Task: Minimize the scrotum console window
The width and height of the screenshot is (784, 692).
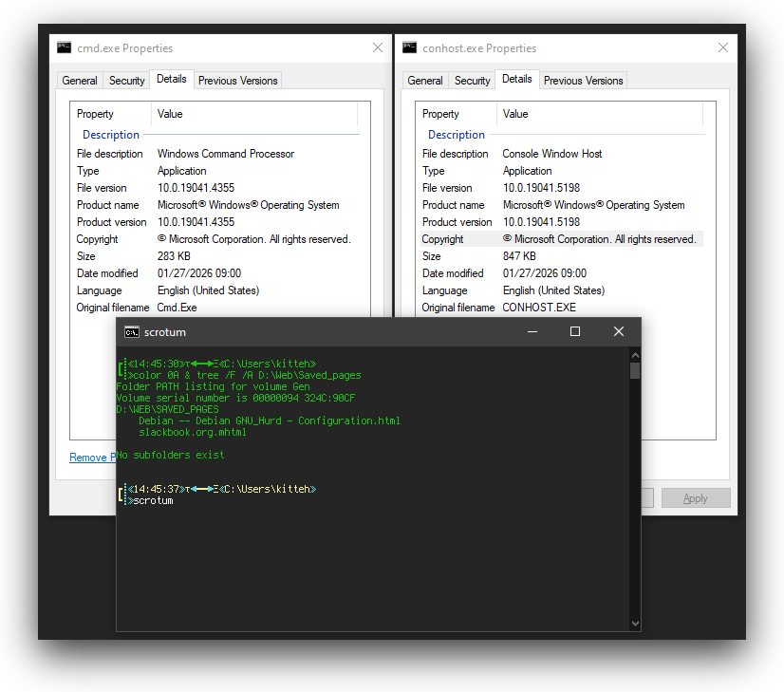Action: [x=532, y=331]
